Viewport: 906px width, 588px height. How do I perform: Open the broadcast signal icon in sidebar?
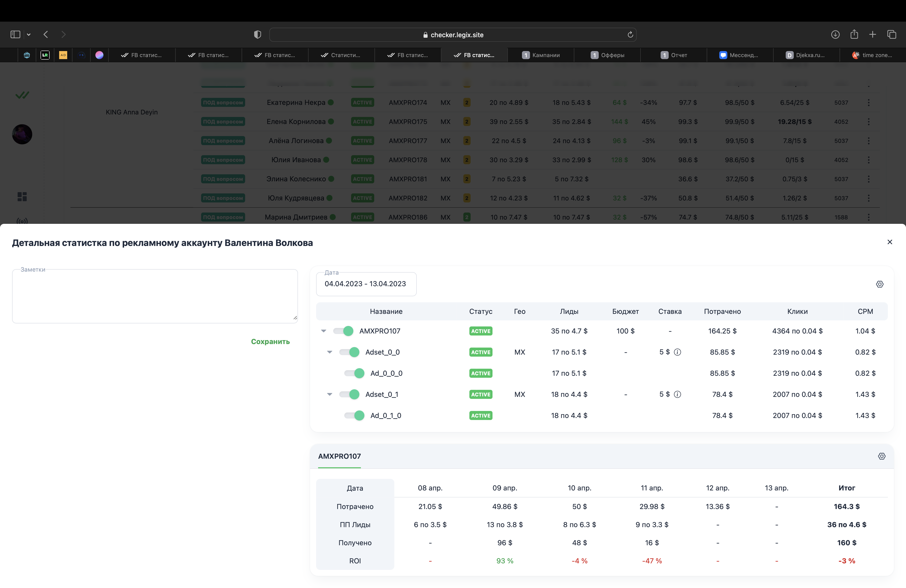coord(22,221)
